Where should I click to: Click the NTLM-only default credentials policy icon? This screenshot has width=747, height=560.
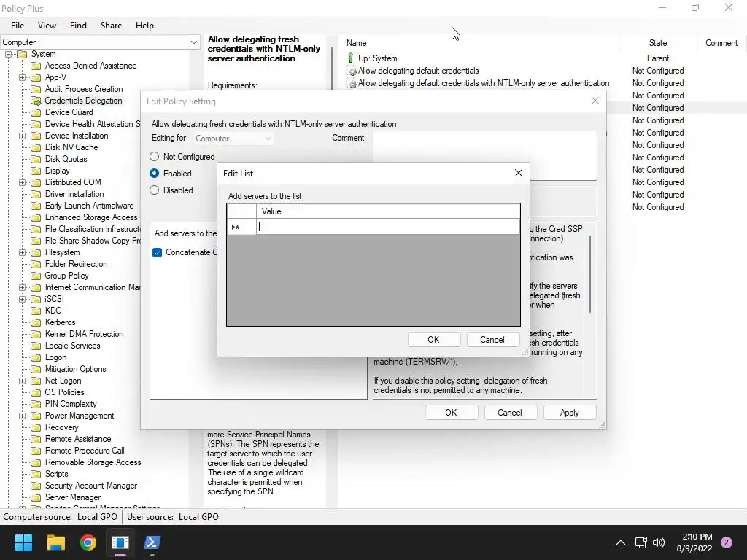click(352, 84)
